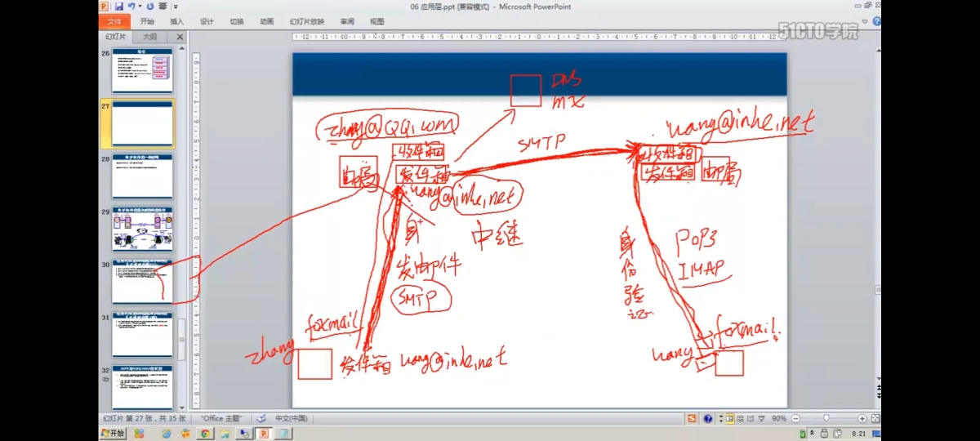This screenshot has height=441, width=980.
Task: Switch to the 审阅 ribbon tab
Action: 347,21
